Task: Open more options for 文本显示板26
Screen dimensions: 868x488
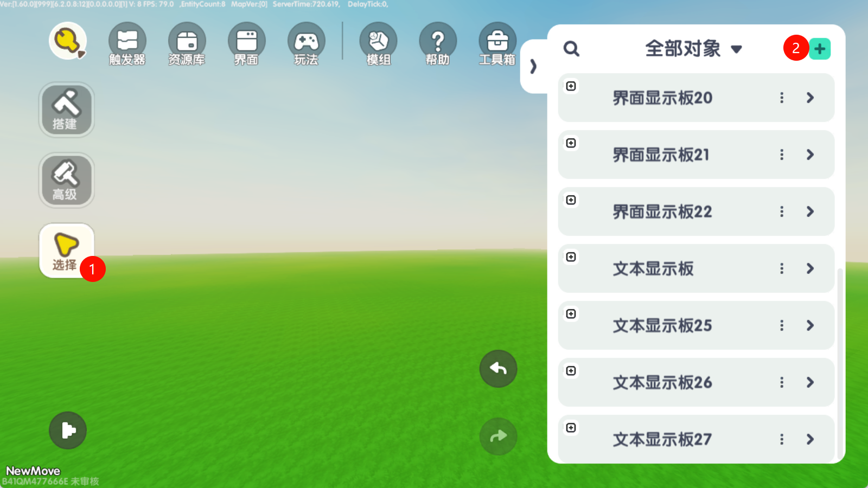Action: [x=782, y=382]
